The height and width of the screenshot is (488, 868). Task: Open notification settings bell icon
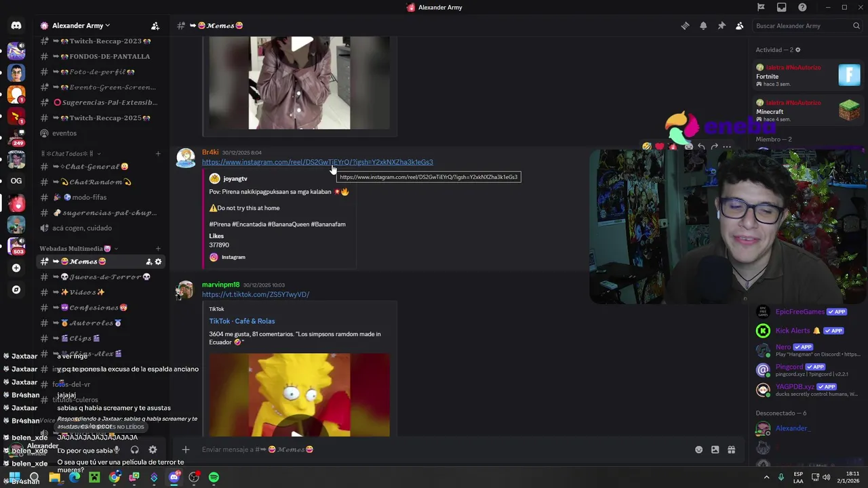pos(703,26)
